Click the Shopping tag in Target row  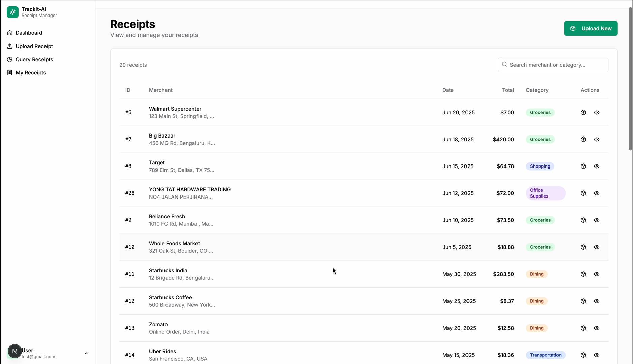(540, 166)
